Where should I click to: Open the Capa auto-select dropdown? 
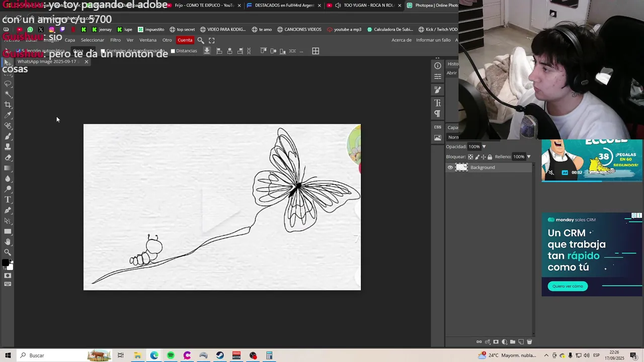[84, 51]
